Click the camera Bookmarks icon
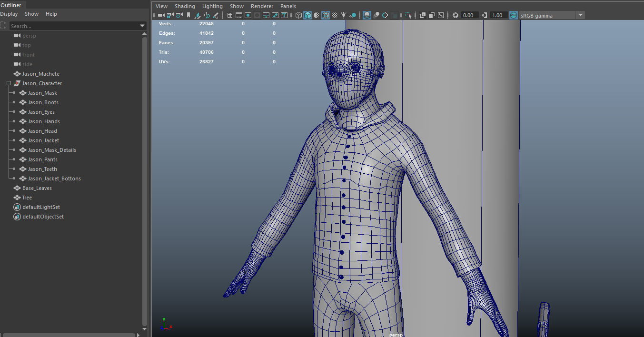644x337 pixels. point(188,15)
